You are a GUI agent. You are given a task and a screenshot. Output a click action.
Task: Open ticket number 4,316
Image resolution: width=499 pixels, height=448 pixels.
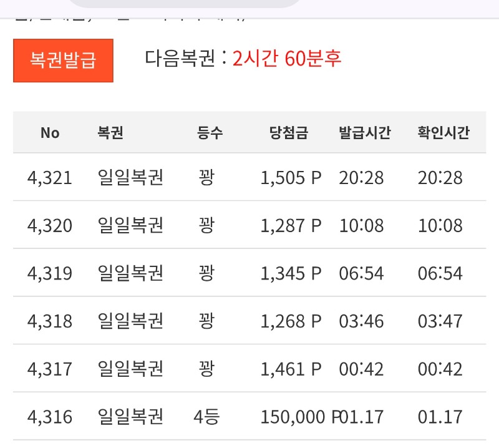(x=50, y=417)
